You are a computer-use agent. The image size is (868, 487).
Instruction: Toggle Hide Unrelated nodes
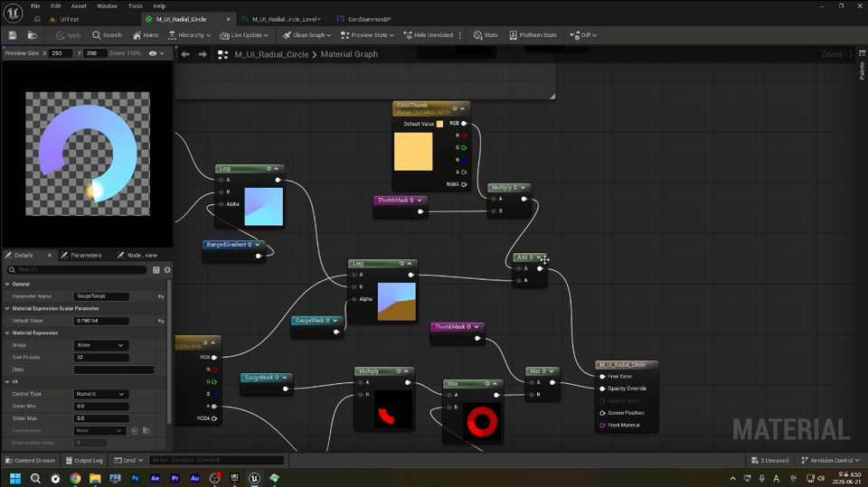(x=429, y=35)
